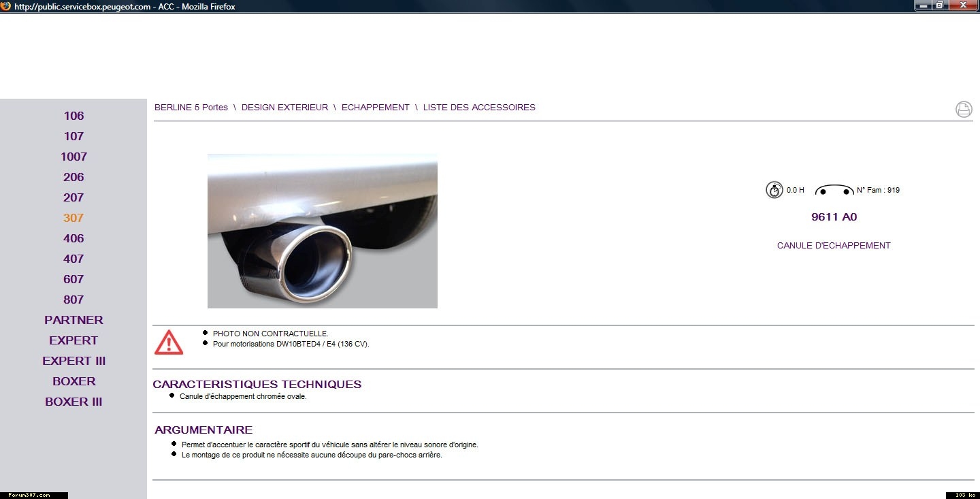980x499 pixels.
Task: Select model 107 in sidebar
Action: coord(73,136)
